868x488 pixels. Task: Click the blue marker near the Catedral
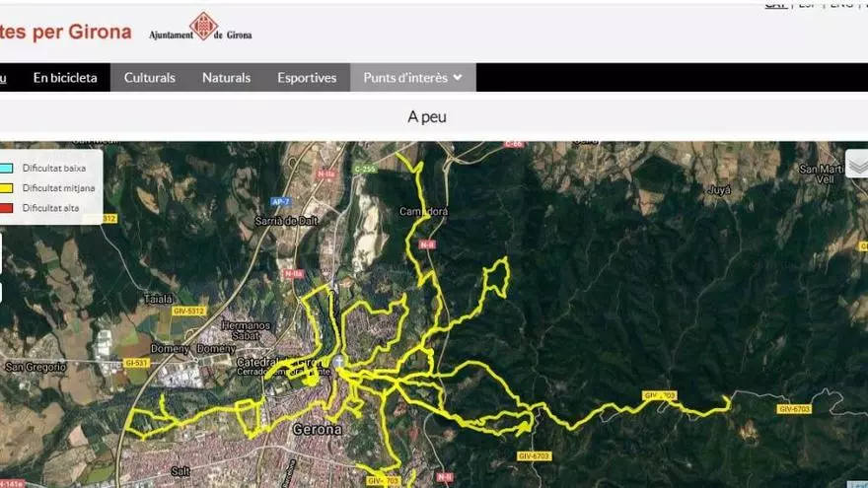[337, 363]
